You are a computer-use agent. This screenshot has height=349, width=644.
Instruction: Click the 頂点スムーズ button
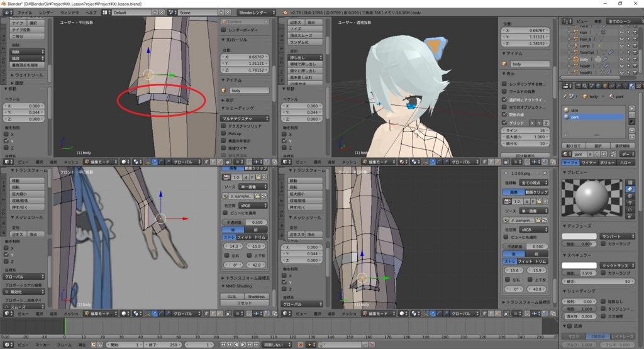[305, 36]
